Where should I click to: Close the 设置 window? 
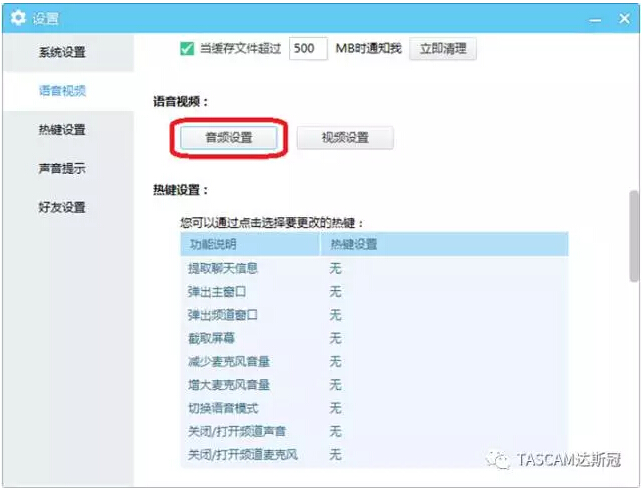click(624, 18)
